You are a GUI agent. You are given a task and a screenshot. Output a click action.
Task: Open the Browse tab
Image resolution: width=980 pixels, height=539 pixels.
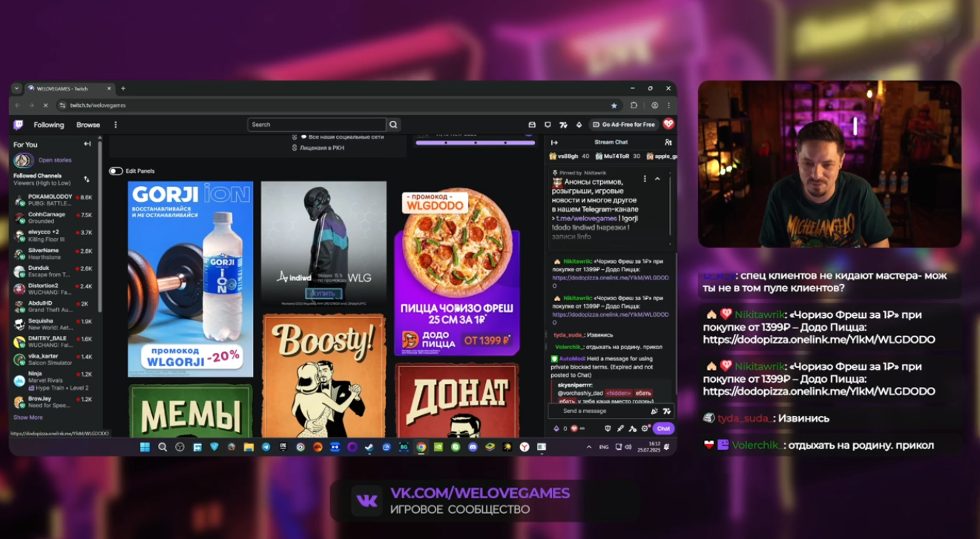point(88,125)
